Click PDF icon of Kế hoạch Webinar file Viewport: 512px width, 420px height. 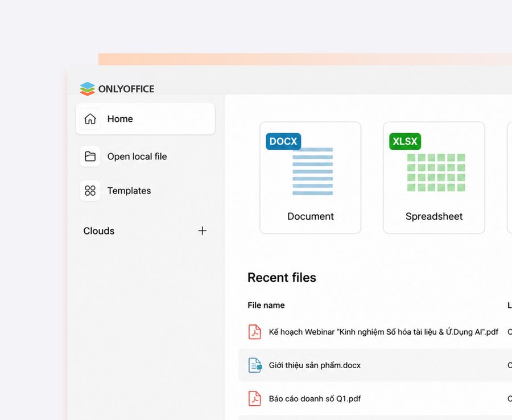(255, 332)
